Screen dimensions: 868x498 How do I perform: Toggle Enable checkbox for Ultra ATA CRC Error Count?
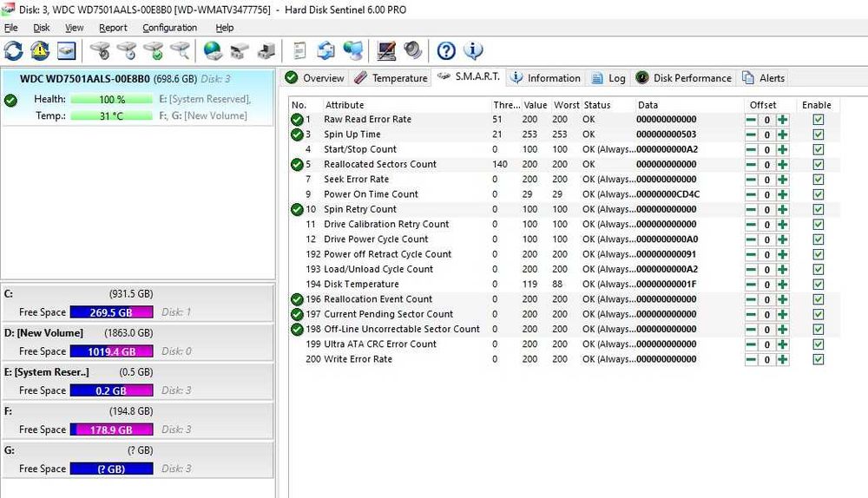pyautogui.click(x=819, y=344)
